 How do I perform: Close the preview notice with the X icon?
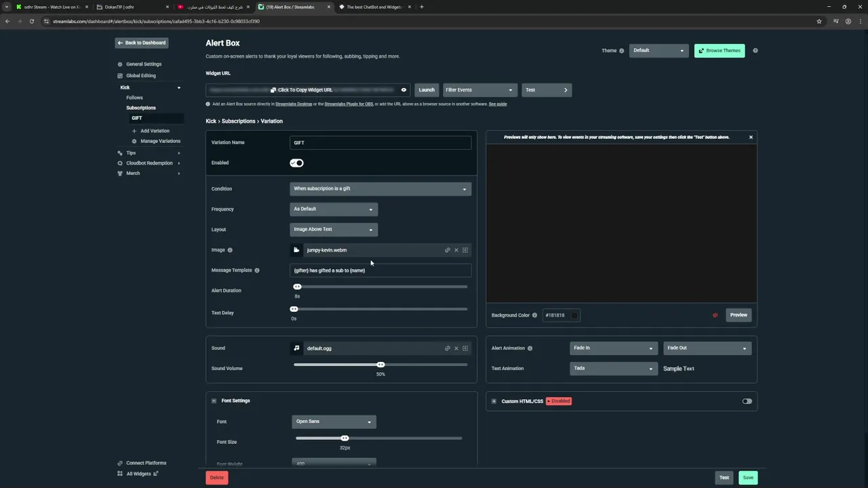pos(751,138)
